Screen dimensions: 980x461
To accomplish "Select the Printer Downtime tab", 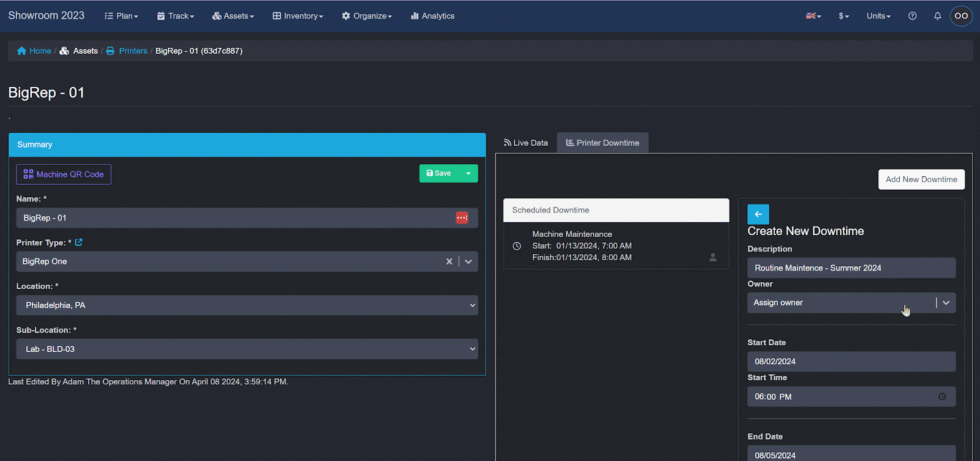I will click(603, 143).
